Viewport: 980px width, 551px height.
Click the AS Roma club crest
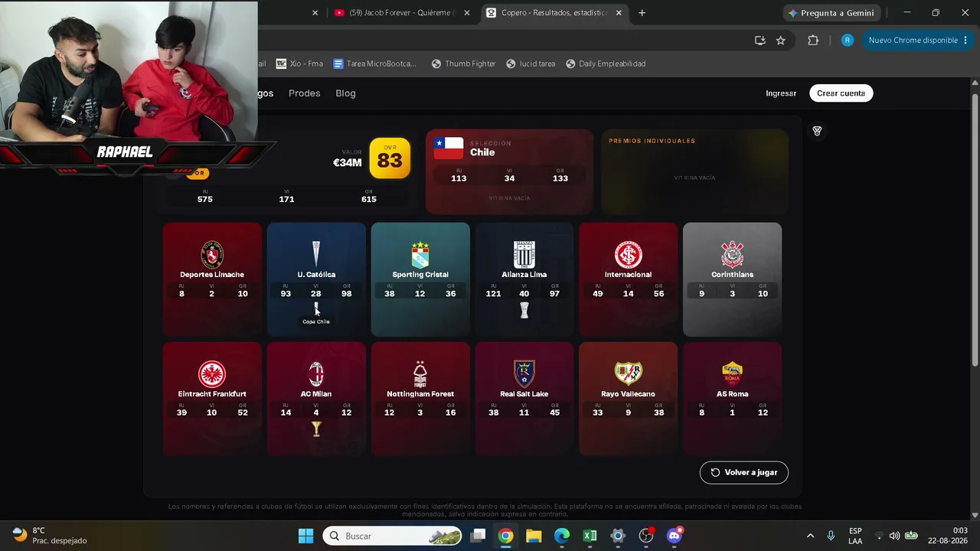733,374
